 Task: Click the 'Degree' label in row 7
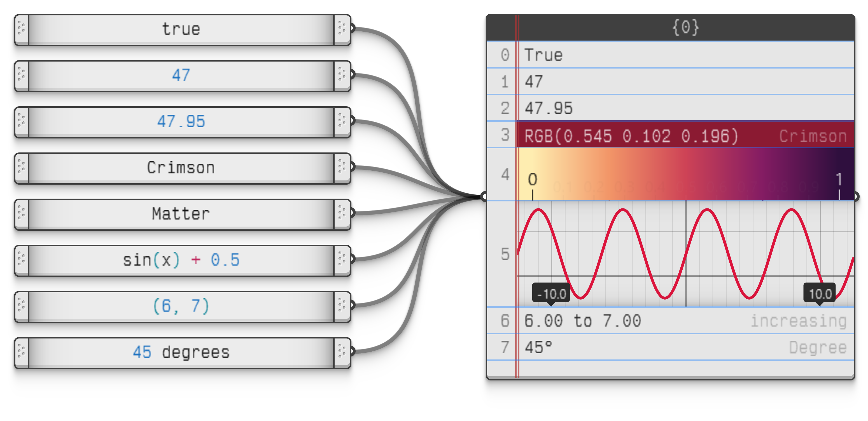[x=818, y=348]
